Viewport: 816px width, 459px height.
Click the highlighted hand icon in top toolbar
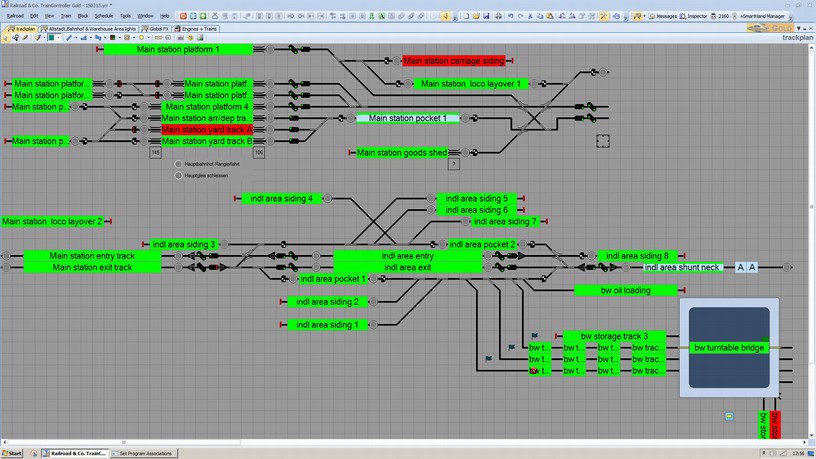(445, 16)
